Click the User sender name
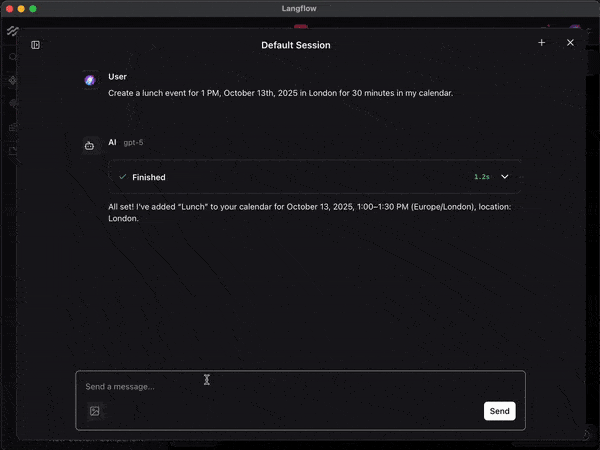Image resolution: width=600 pixels, height=450 pixels. tap(117, 77)
